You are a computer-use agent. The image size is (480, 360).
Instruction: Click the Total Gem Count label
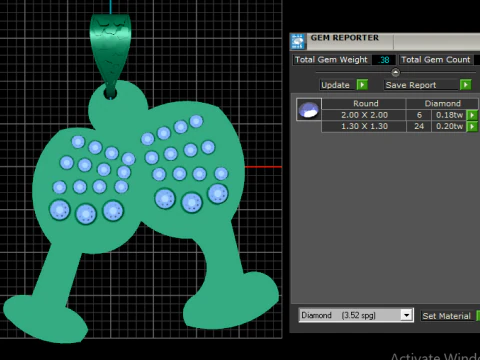point(436,60)
